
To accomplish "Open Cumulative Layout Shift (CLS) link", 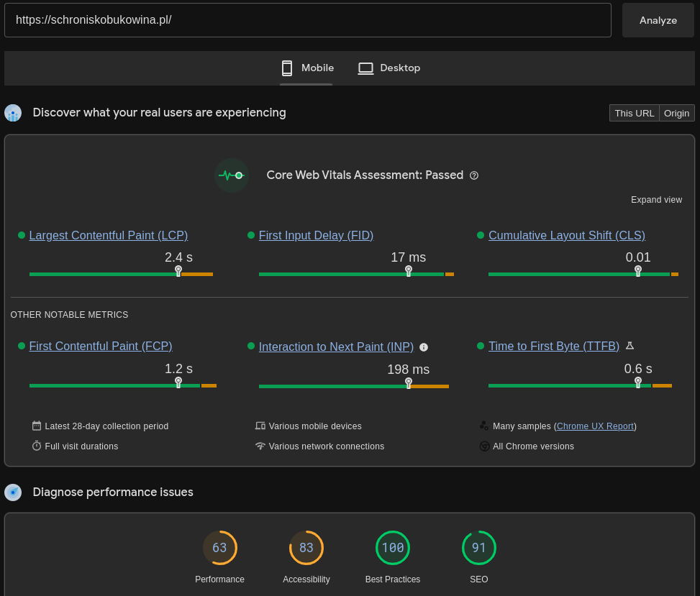I will click(x=566, y=235).
